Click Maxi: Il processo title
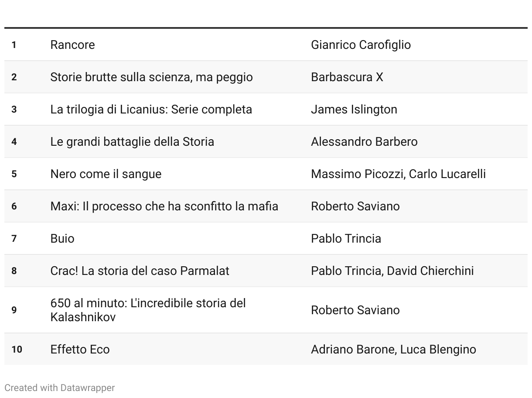532x398 pixels. tap(164, 206)
